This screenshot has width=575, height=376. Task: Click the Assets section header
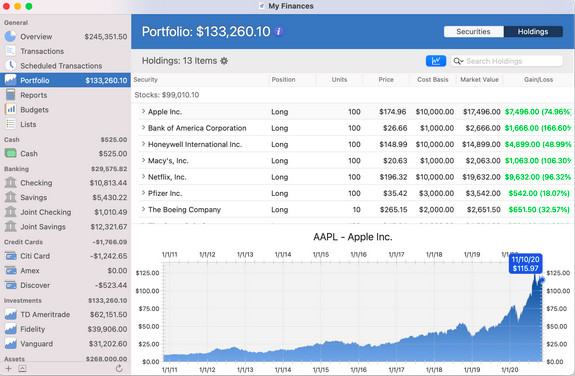click(14, 359)
